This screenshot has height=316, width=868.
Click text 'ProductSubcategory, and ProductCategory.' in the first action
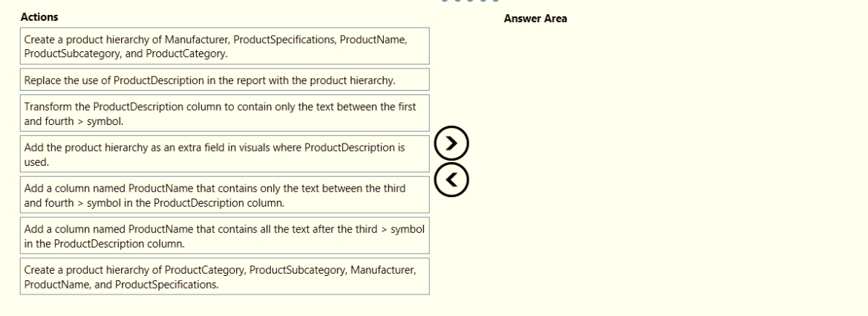click(125, 54)
